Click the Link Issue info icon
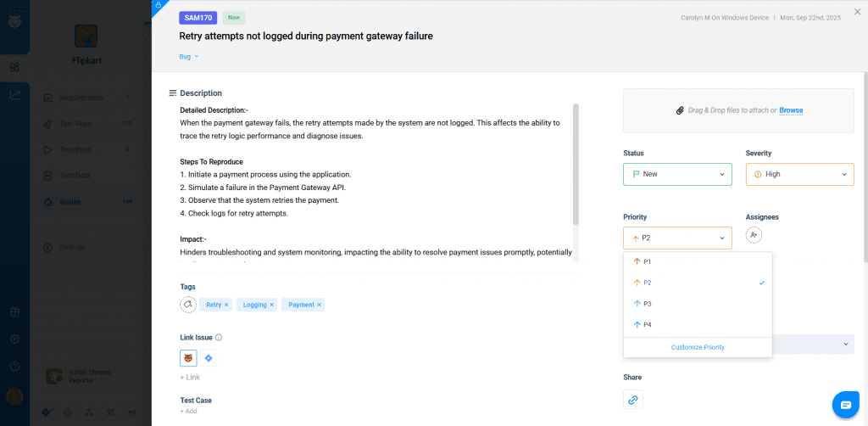This screenshot has height=426, width=868. (x=219, y=337)
